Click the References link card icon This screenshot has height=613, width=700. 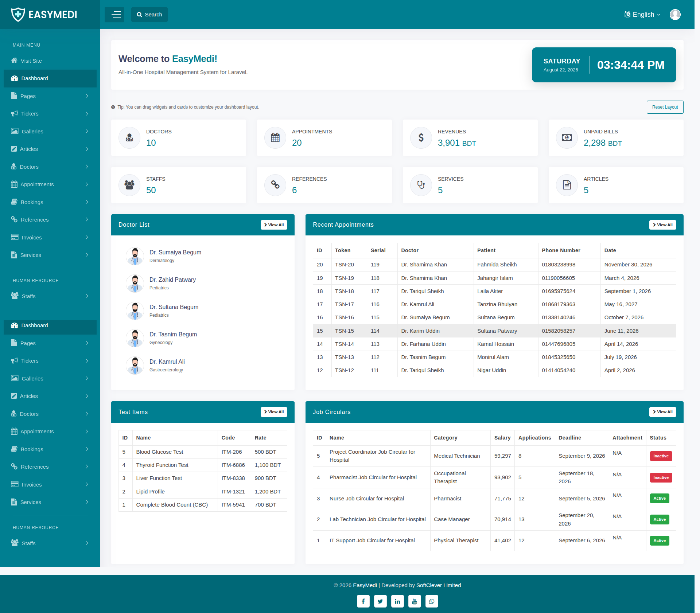tap(275, 185)
